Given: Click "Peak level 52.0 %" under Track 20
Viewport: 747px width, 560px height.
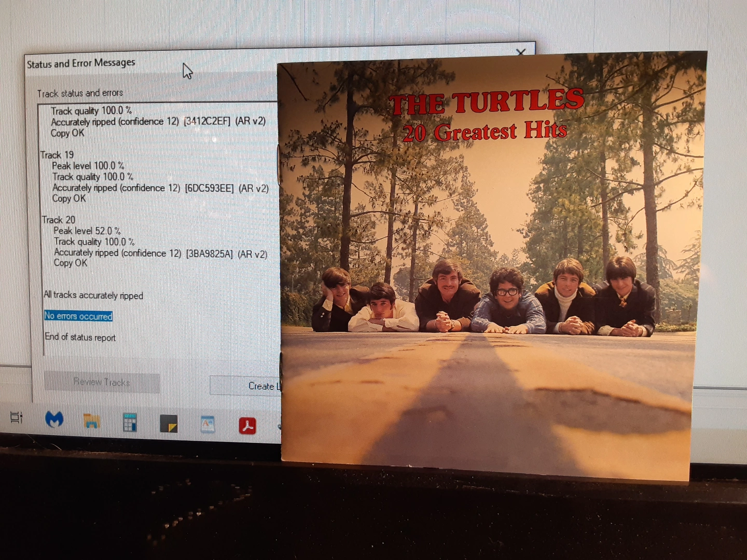Looking at the screenshot, I should click(x=87, y=231).
